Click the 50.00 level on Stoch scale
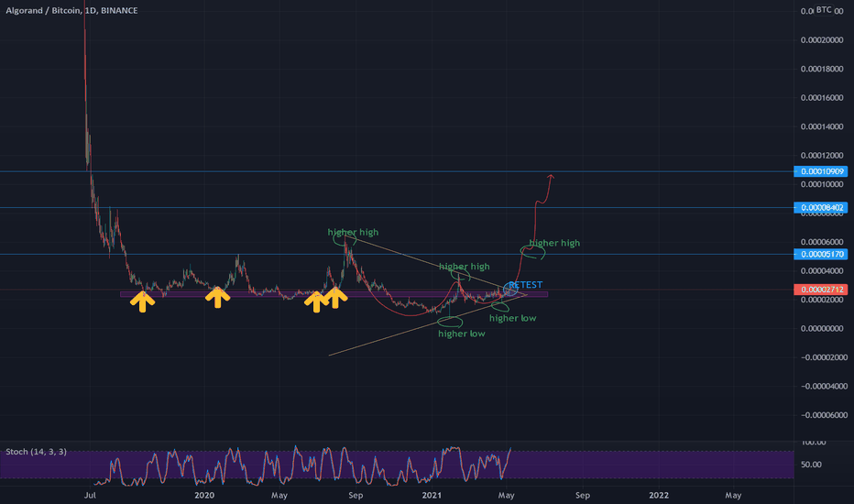Image resolution: width=854 pixels, height=504 pixels. coord(812,465)
